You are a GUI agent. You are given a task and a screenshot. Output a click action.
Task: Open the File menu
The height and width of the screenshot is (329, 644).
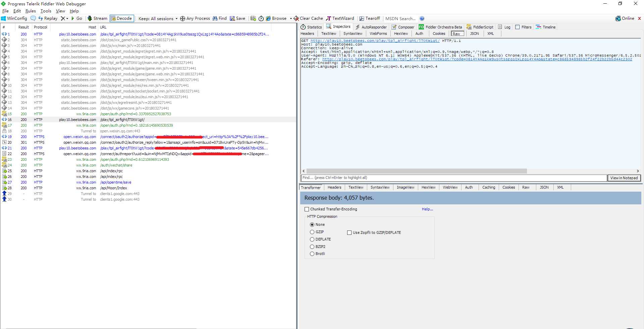(x=5, y=11)
